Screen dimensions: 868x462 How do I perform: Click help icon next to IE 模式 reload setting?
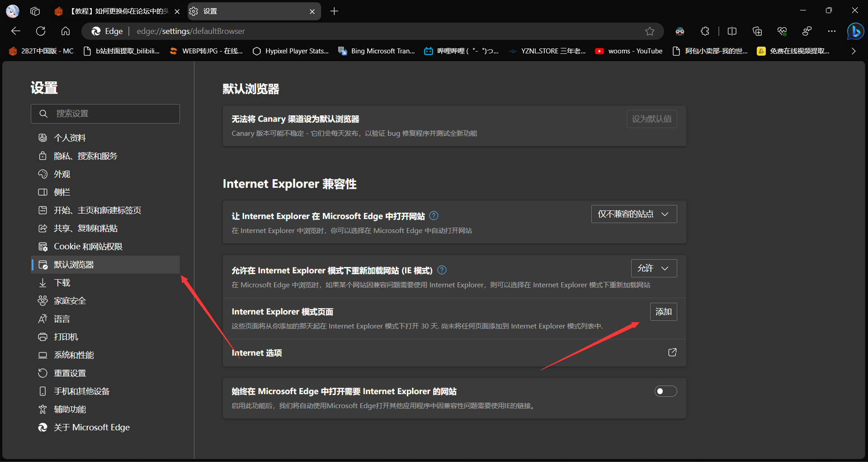442,270
